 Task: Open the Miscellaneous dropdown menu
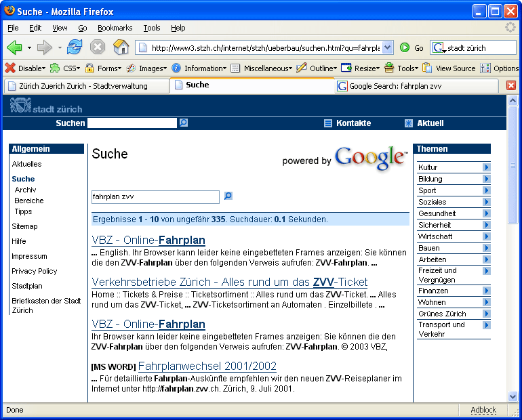[x=262, y=68]
